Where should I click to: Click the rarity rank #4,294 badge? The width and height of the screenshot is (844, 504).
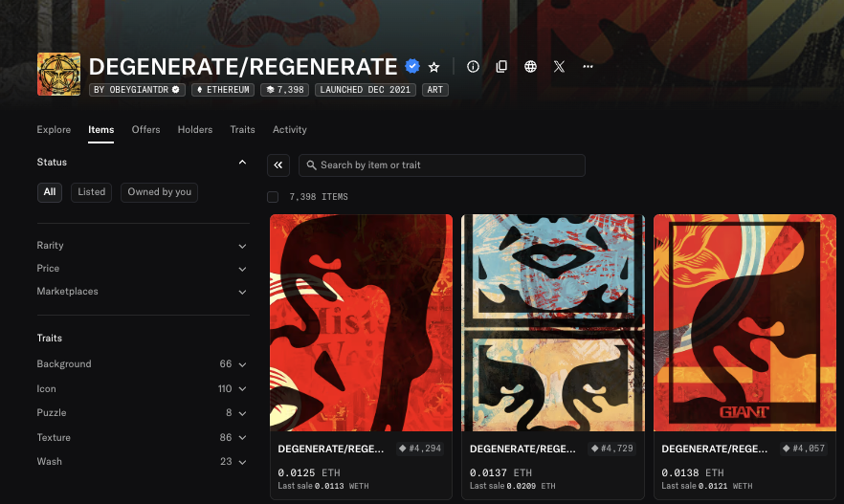point(420,449)
